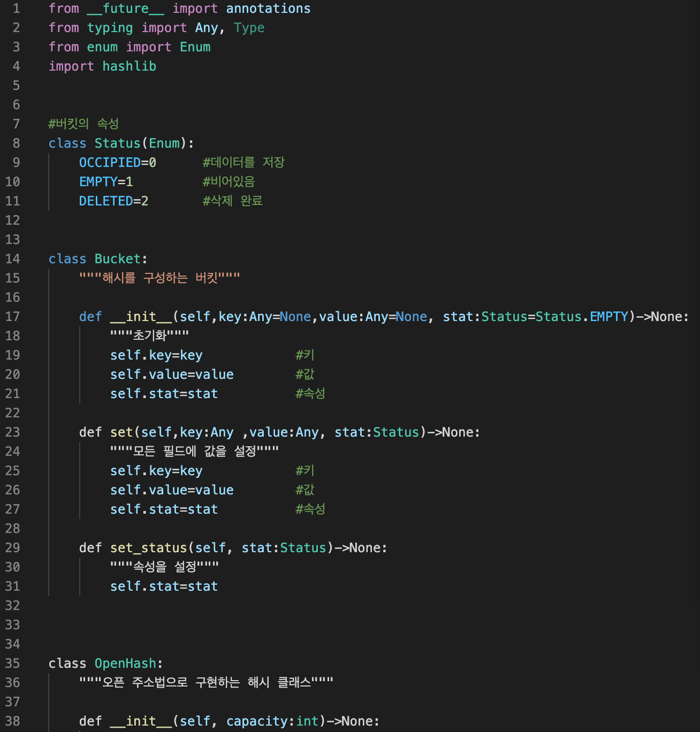700x732 pixels.
Task: Click the method name 'set_status'
Action: [148, 548]
